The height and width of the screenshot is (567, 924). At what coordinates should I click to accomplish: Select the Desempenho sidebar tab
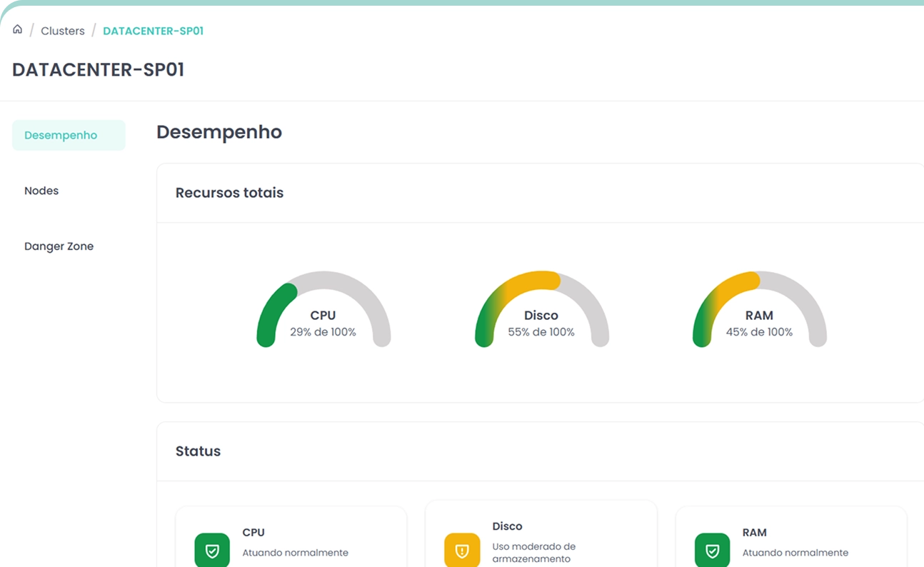69,135
